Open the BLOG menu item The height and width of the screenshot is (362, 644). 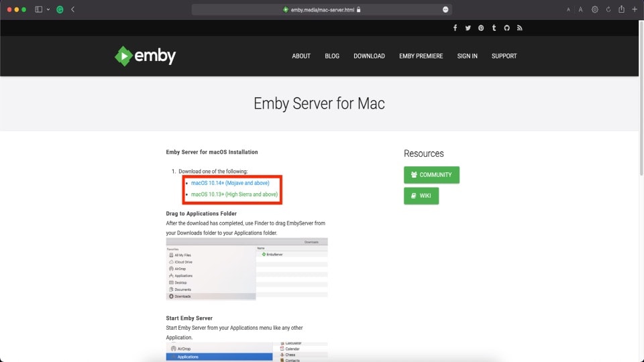(332, 56)
